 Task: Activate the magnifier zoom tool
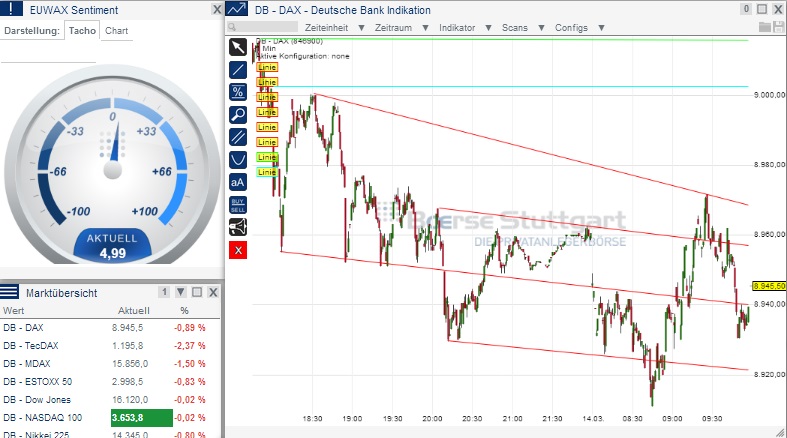pyautogui.click(x=238, y=115)
